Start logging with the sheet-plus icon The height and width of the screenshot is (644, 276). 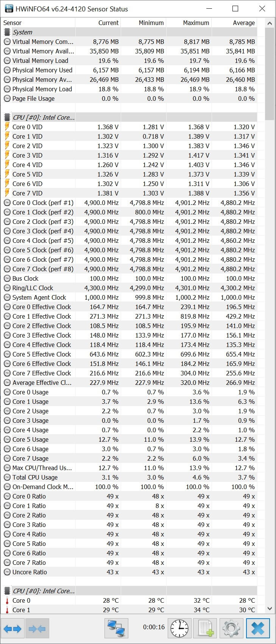tap(206, 629)
